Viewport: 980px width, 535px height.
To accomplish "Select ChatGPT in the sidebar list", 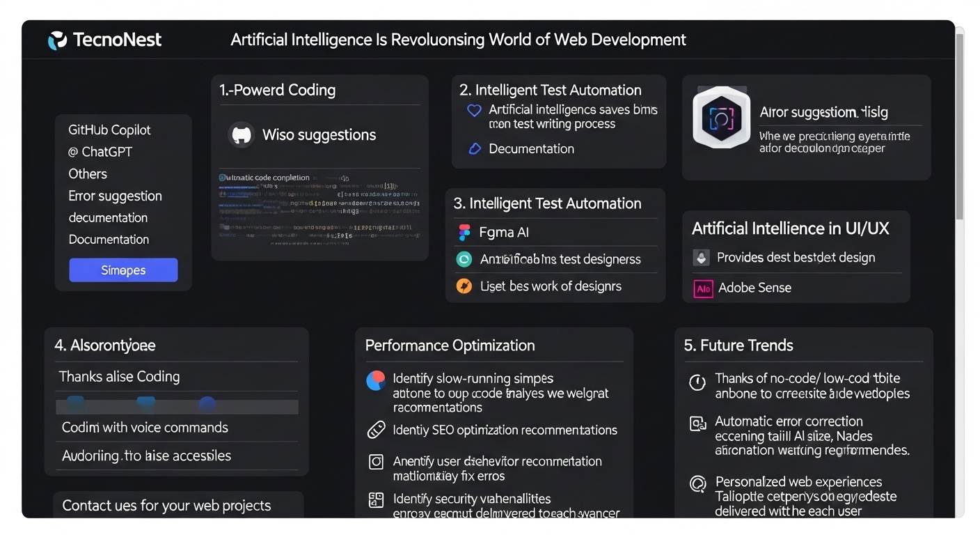I will [x=100, y=152].
